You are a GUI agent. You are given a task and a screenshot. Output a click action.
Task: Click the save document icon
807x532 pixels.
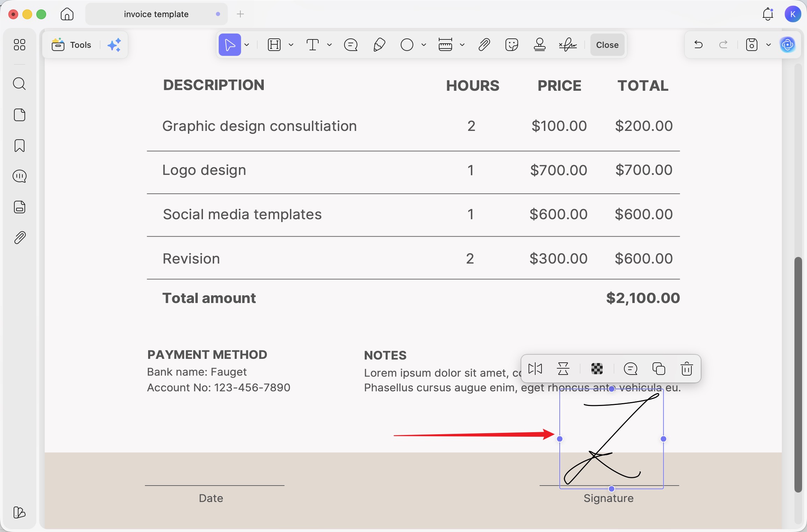pyautogui.click(x=751, y=45)
